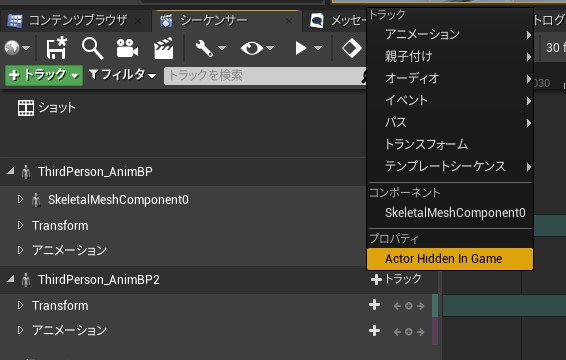The width and height of the screenshot is (566, 360).
Task: Choose SkeletalMeshComponent0 under コンポーネント menu
Action: (x=450, y=213)
